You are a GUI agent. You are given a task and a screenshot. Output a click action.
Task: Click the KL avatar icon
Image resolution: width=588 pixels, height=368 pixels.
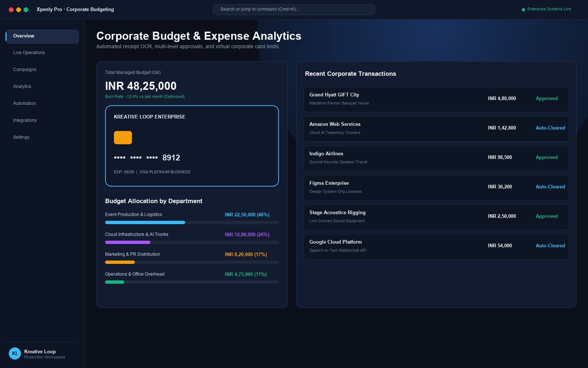[x=15, y=353]
